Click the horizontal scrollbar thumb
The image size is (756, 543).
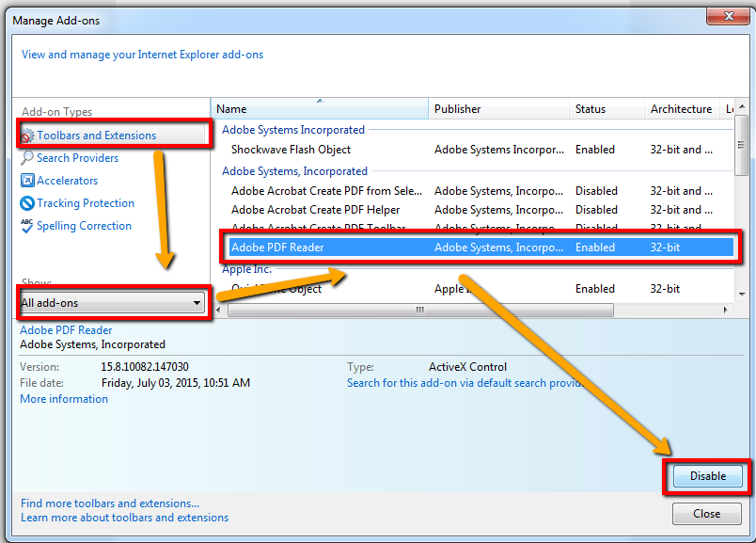click(420, 310)
